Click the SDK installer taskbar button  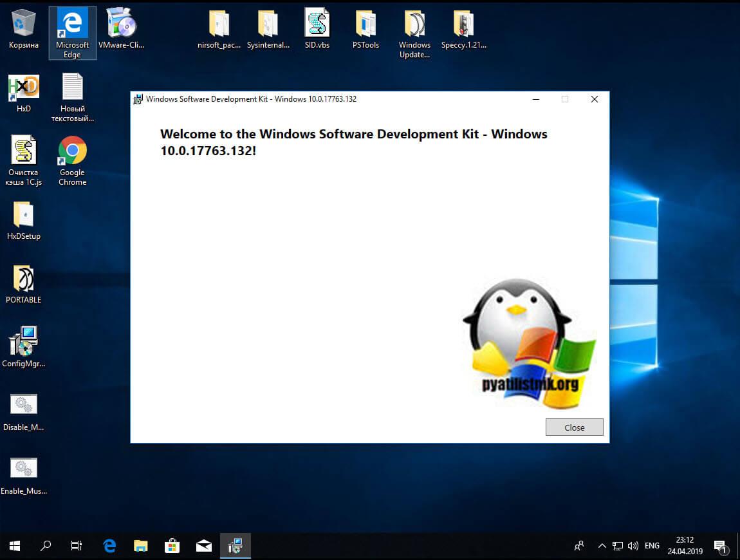pyautogui.click(x=236, y=546)
